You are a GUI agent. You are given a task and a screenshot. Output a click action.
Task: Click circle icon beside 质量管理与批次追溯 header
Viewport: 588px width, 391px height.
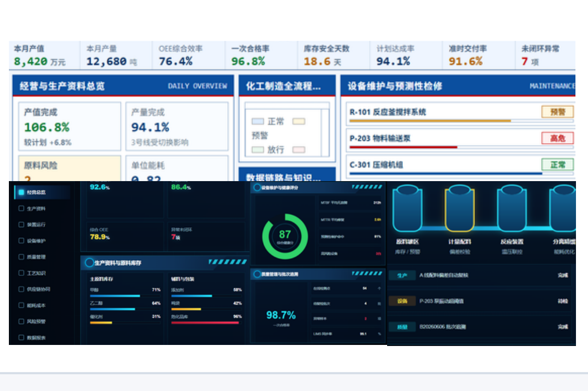pos(257,274)
